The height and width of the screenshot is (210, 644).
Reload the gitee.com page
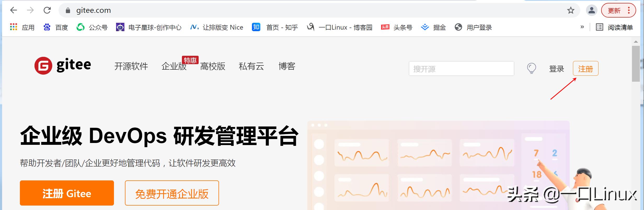(47, 10)
